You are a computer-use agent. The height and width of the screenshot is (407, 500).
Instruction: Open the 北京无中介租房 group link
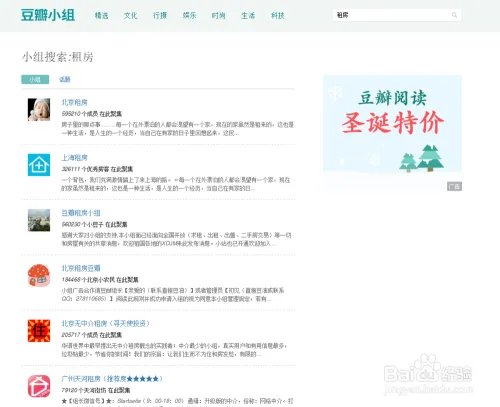(106, 324)
